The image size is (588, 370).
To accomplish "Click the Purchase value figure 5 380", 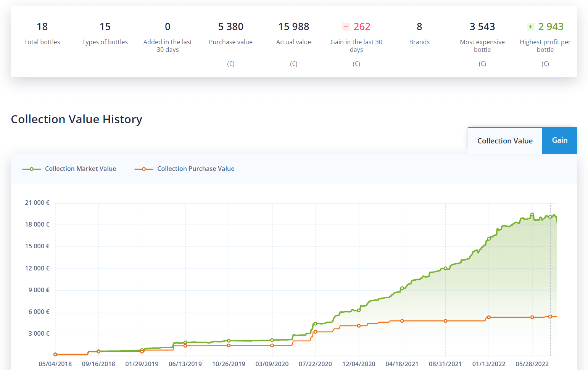I will 230,27.
